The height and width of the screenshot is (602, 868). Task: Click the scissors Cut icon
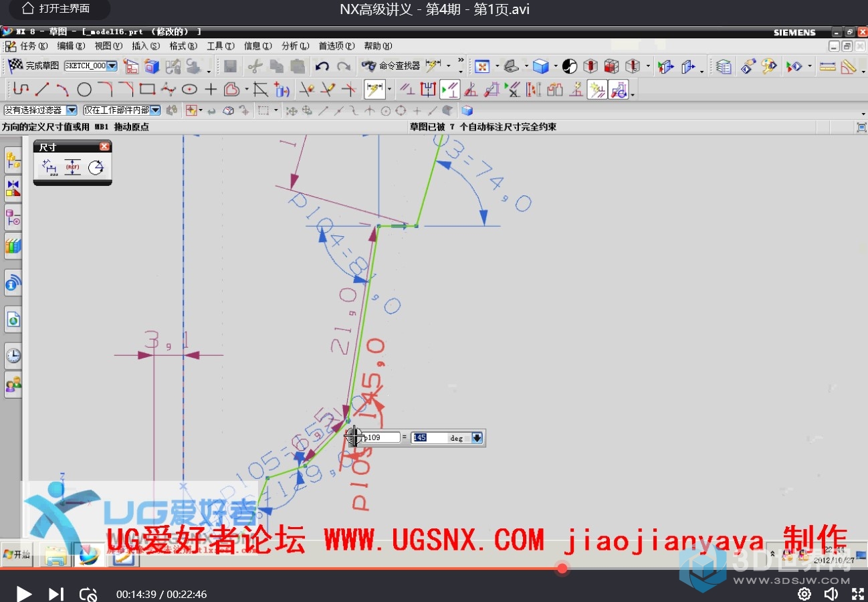pyautogui.click(x=254, y=66)
